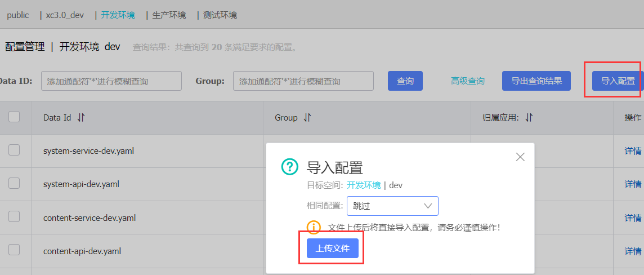Image resolution: width=644 pixels, height=275 pixels.
Task: Sort the list by Group column
Action: pyautogui.click(x=307, y=118)
